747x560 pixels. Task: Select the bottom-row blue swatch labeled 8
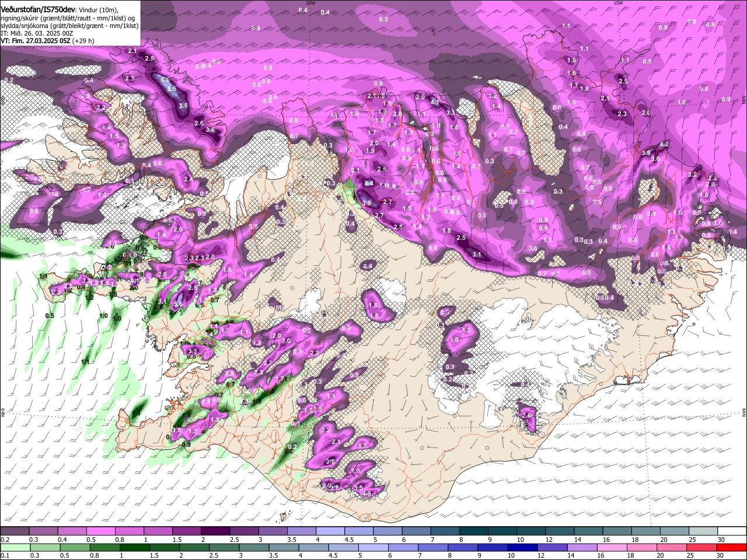(x=462, y=547)
